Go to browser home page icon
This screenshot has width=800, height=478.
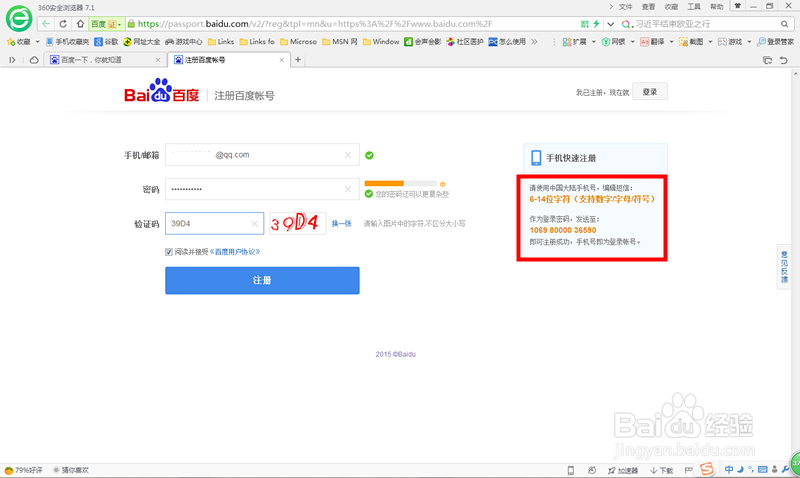pos(80,24)
